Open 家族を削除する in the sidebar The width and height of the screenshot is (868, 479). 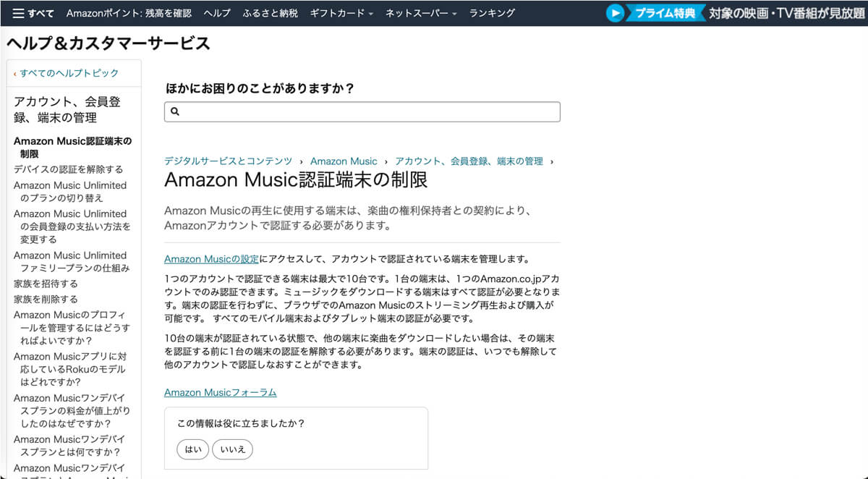46,299
